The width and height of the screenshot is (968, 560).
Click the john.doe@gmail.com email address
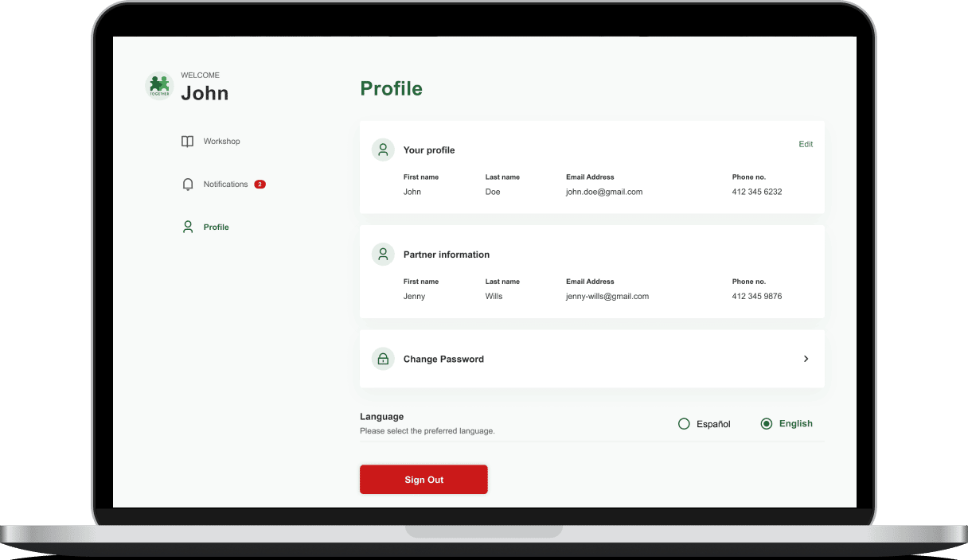click(x=603, y=192)
